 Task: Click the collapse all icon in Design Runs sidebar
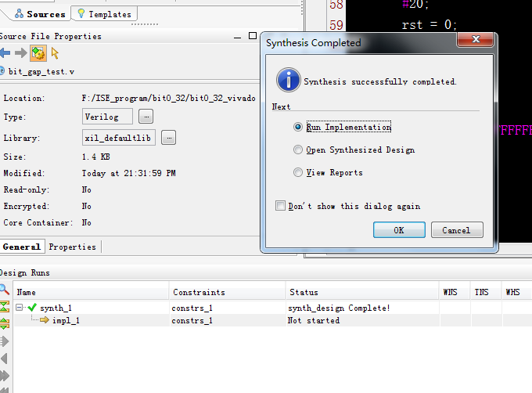click(5, 306)
